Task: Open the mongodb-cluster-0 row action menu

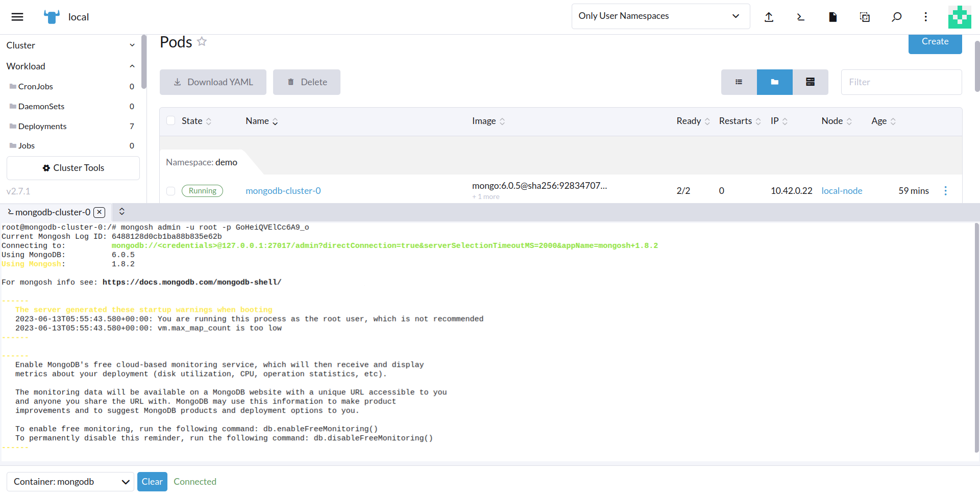Action: (x=946, y=190)
